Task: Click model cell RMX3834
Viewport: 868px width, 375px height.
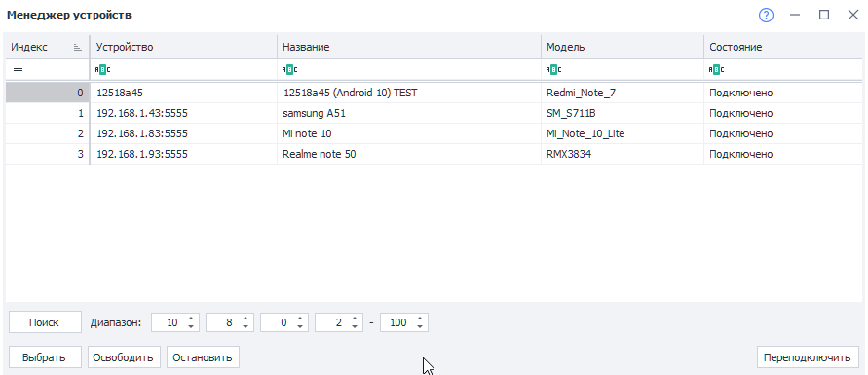Action: [x=623, y=154]
